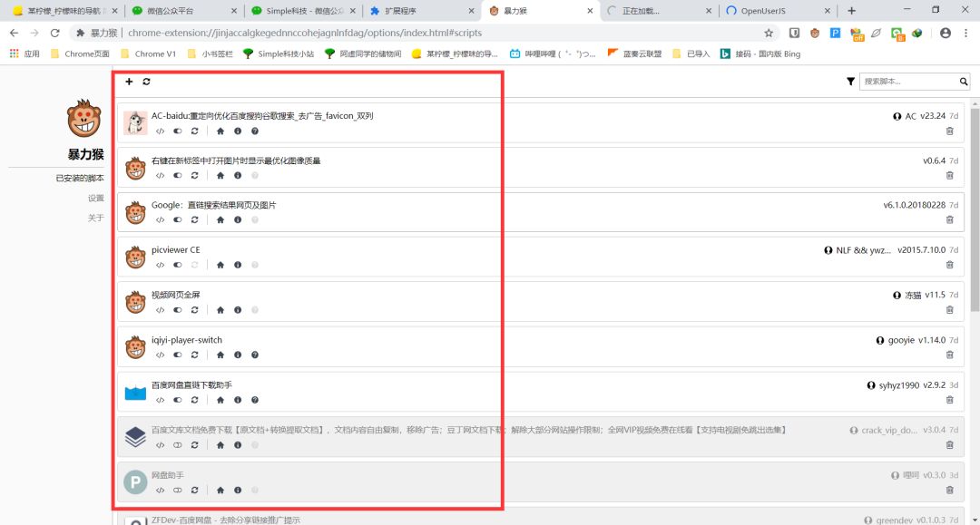Delete the 百度网盘直链下载助手 script
980x525 pixels.
pos(949,400)
